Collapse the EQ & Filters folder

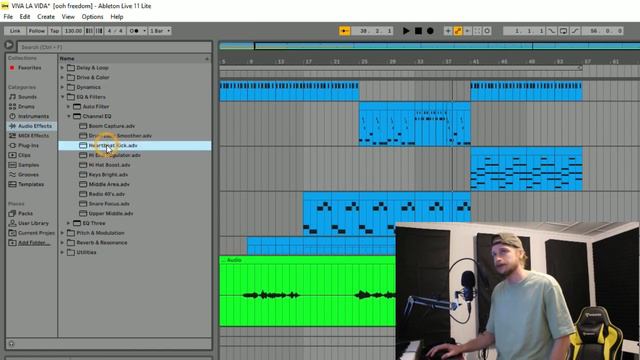pyautogui.click(x=62, y=97)
